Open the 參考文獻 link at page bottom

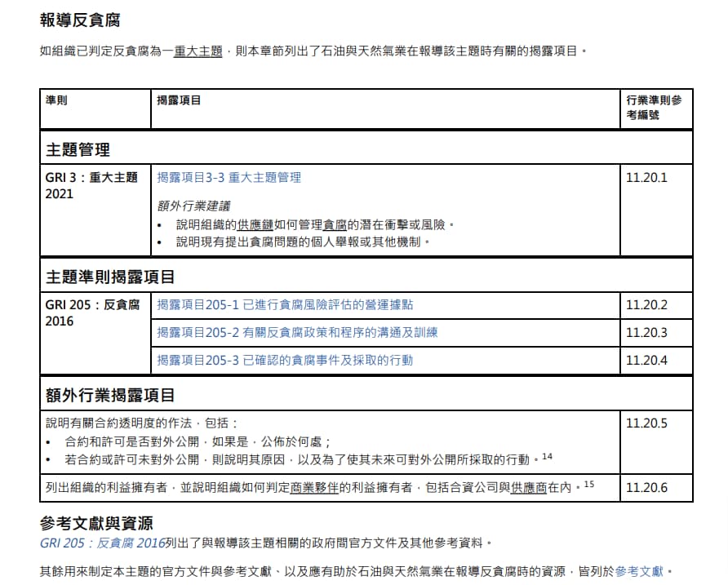click(x=639, y=571)
